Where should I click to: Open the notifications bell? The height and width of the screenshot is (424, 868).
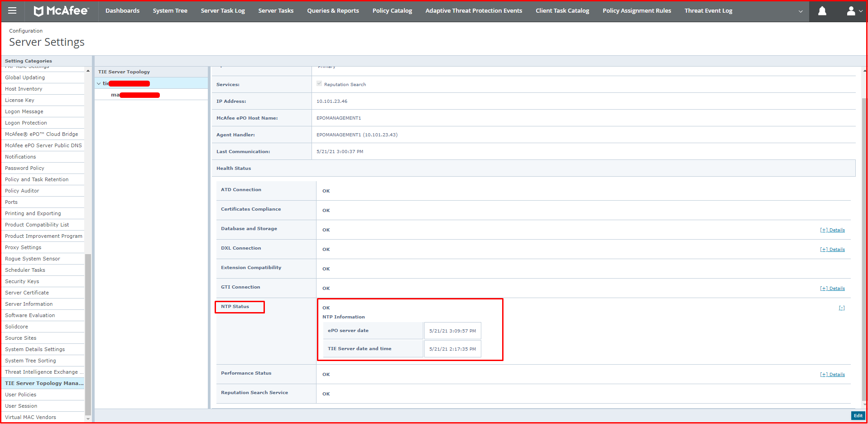pos(822,11)
